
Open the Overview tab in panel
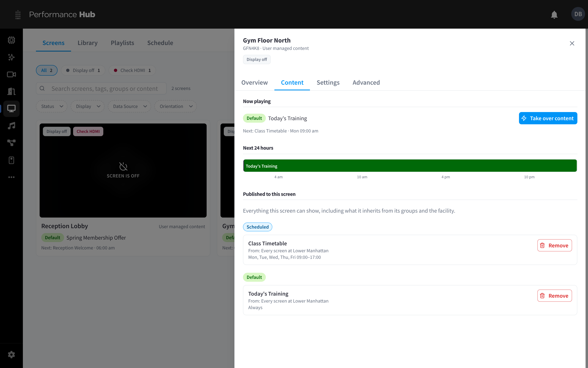click(x=254, y=83)
